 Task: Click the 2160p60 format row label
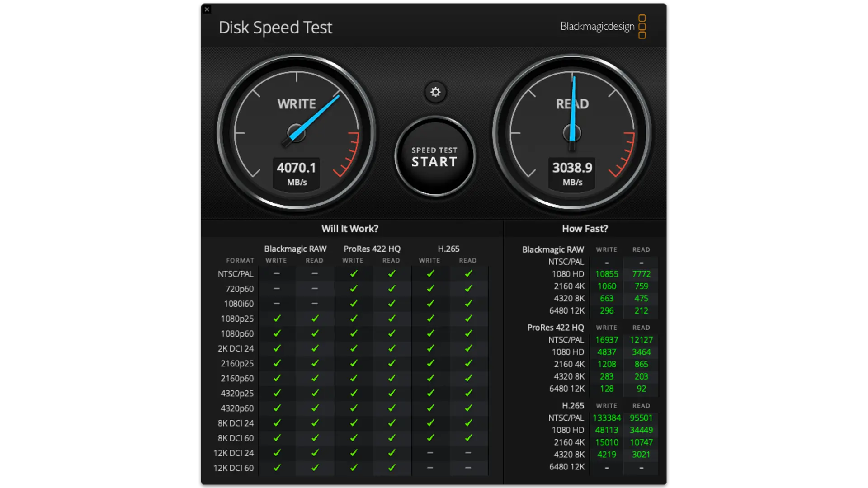tap(237, 378)
